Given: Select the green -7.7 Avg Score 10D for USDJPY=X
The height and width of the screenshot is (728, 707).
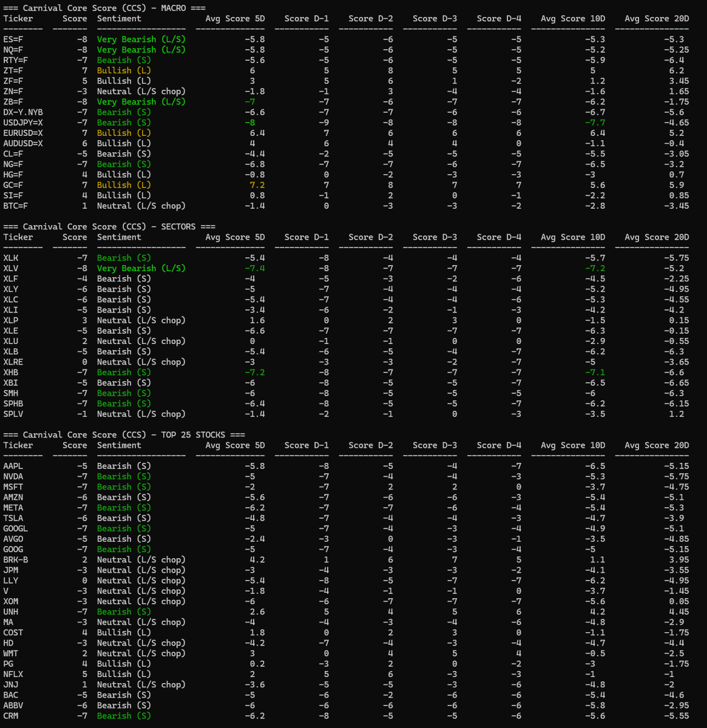Looking at the screenshot, I should (595, 123).
